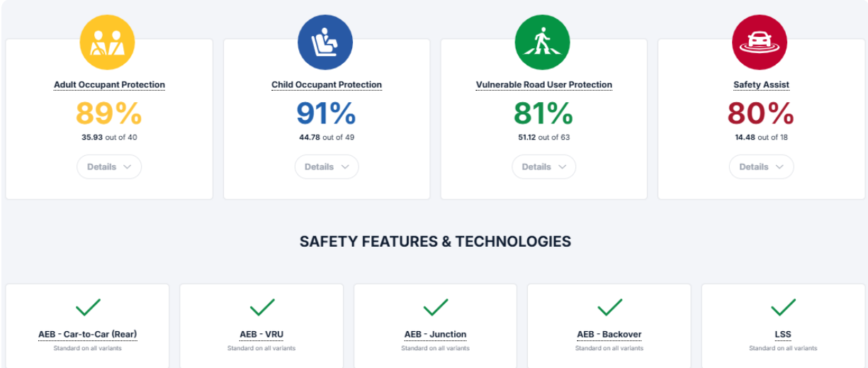Select the LSS feature label
Screen dimensions: 868x368
(783, 335)
